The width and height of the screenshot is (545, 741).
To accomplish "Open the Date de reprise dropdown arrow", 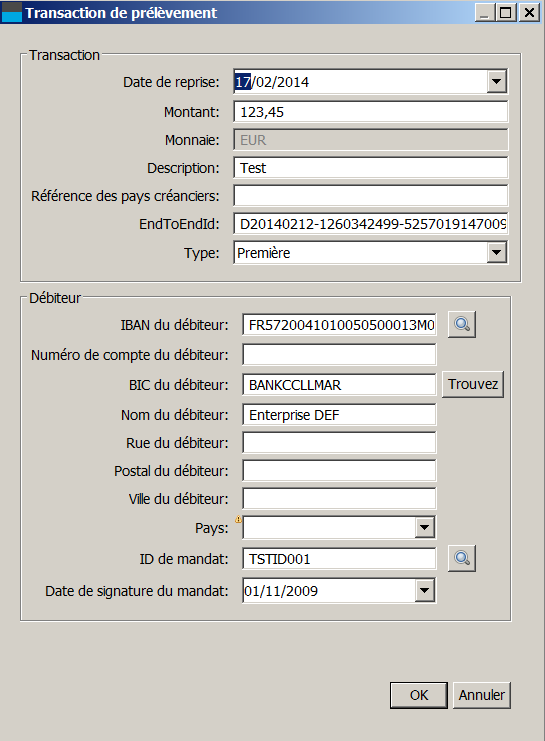I will point(496,81).
